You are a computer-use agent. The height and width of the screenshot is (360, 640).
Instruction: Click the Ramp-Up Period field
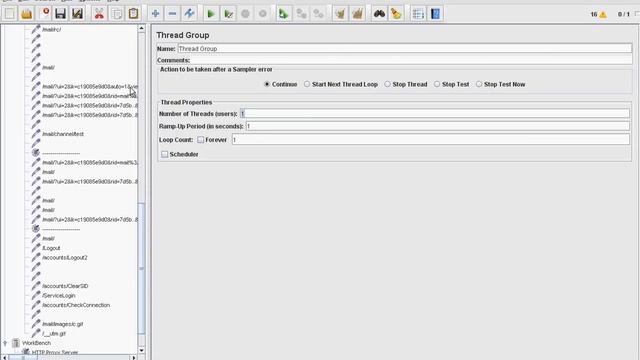click(438, 126)
